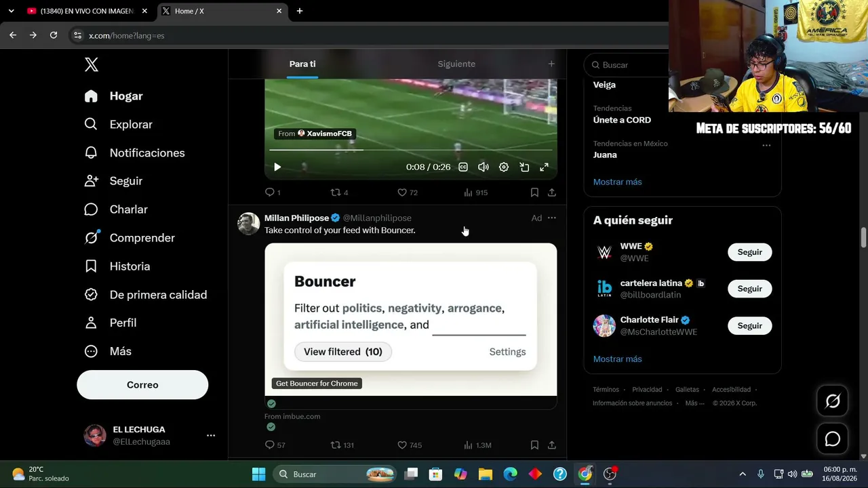Bookmark the Bouncer ad post
Screen dimensions: 868x488
click(x=534, y=445)
